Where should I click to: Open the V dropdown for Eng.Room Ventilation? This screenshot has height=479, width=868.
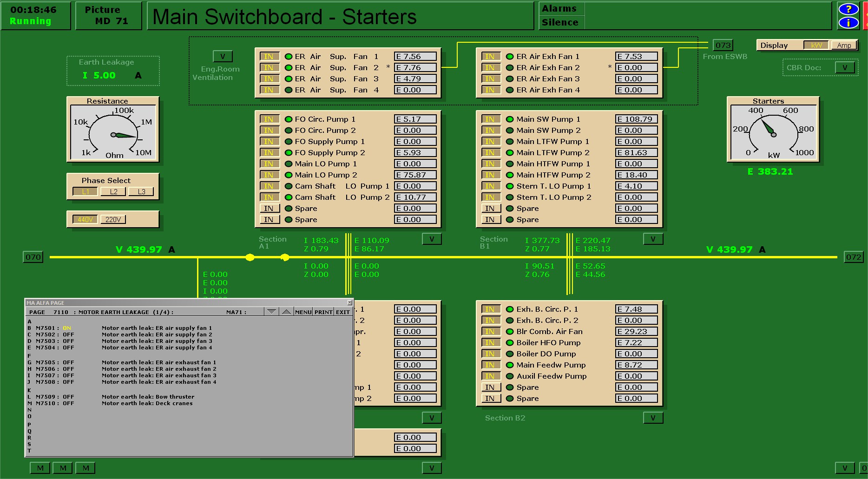click(223, 56)
